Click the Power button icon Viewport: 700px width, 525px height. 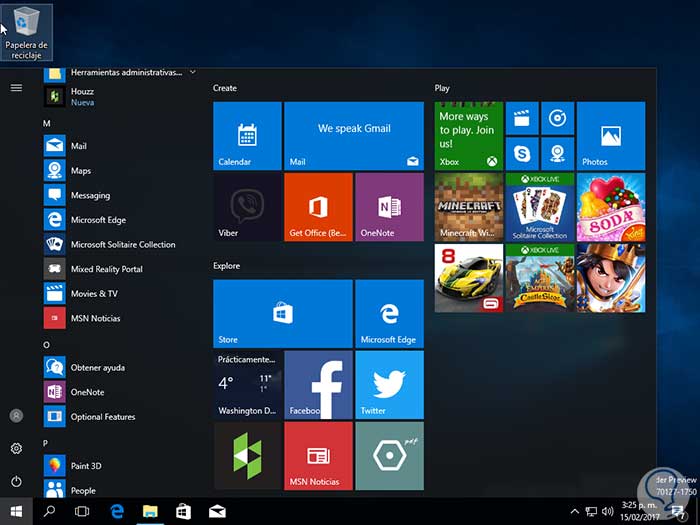pos(16,482)
